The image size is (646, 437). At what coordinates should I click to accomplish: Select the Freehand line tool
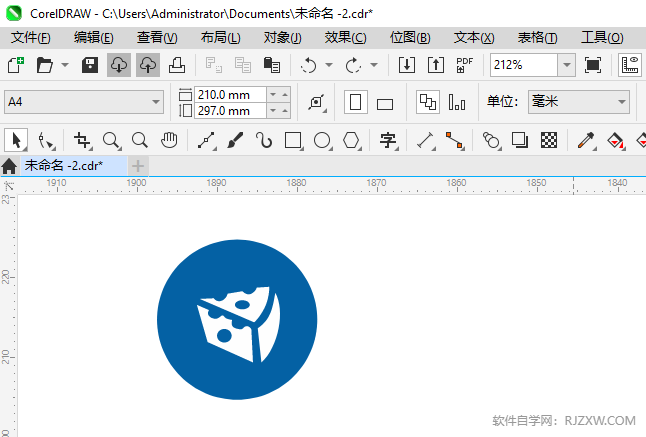(x=206, y=140)
